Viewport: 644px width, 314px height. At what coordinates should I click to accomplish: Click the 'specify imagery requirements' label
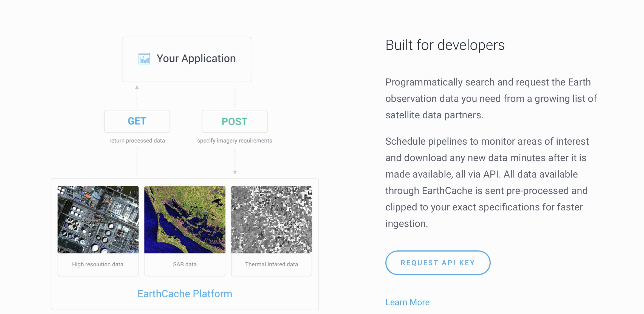(x=235, y=141)
